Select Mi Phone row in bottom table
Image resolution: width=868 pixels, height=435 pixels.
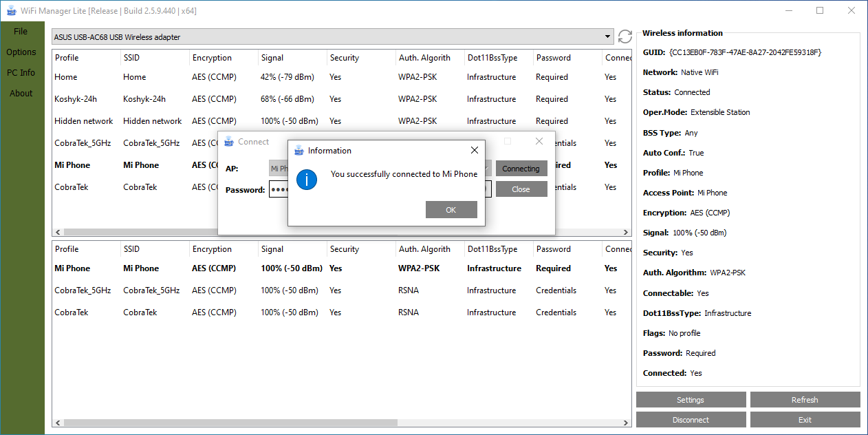(342, 268)
